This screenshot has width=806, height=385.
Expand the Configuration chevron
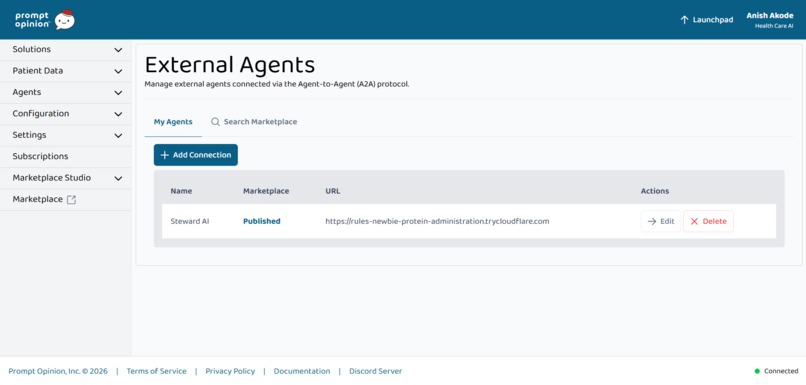[x=118, y=114]
